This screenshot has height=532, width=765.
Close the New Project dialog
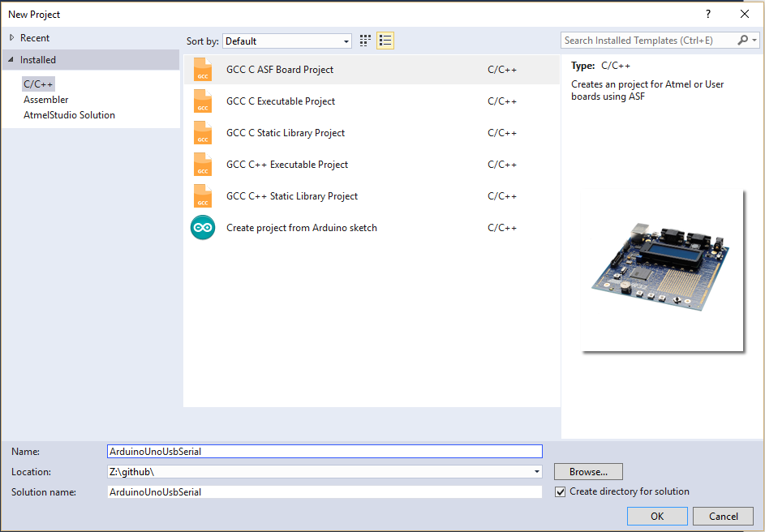coord(745,14)
